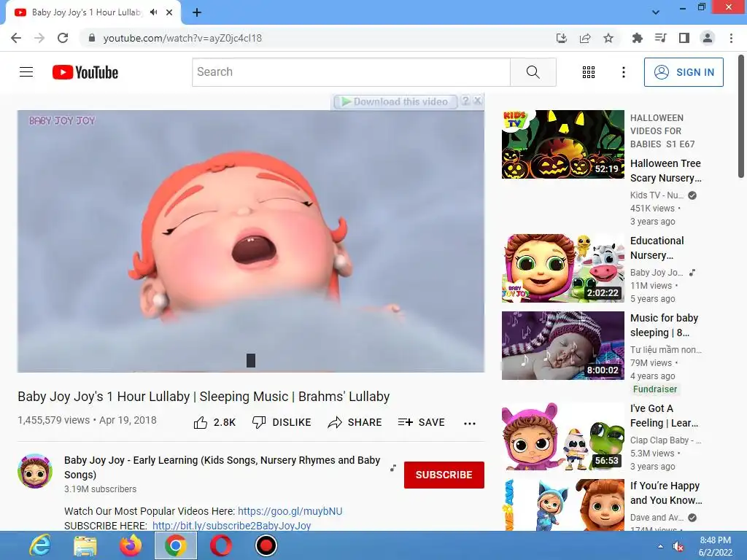
Task: Open the I've Got A Feeling thumbnail
Action: [562, 437]
